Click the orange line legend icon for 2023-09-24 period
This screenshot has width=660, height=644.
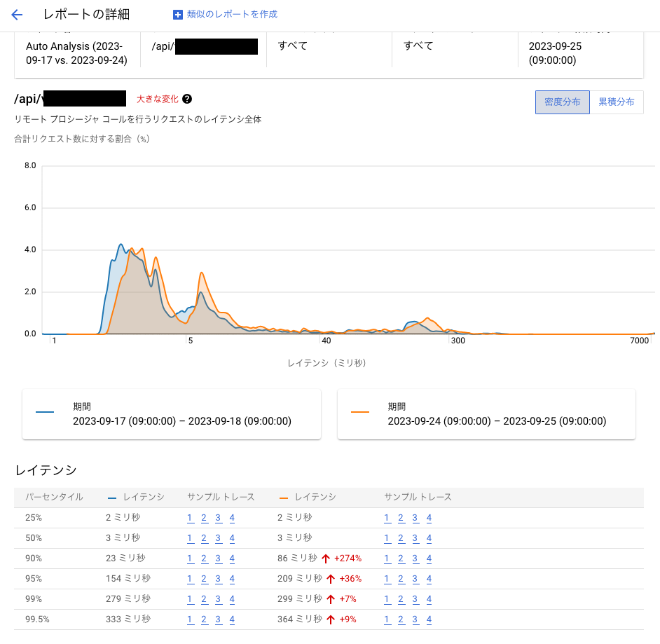click(x=360, y=412)
